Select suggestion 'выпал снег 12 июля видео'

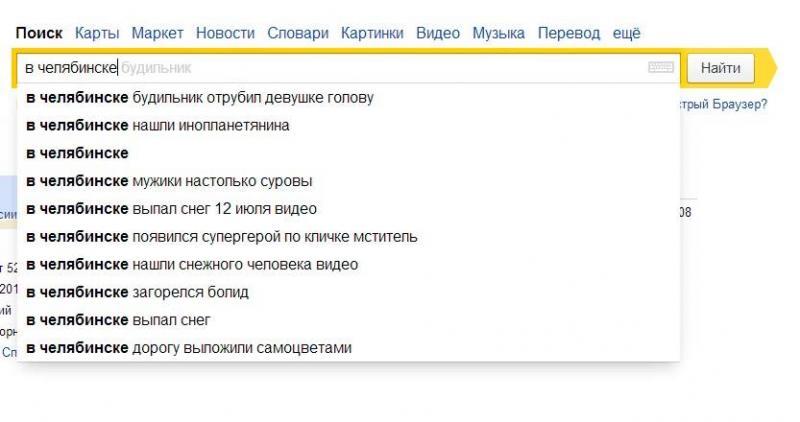(348, 209)
